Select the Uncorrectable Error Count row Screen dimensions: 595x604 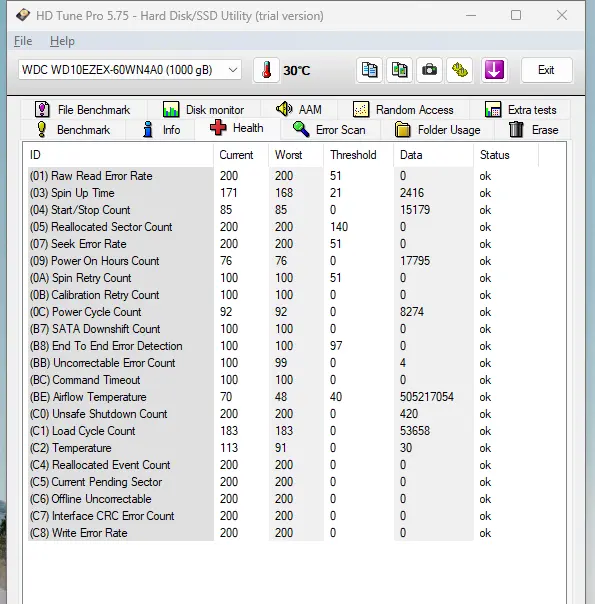click(283, 363)
